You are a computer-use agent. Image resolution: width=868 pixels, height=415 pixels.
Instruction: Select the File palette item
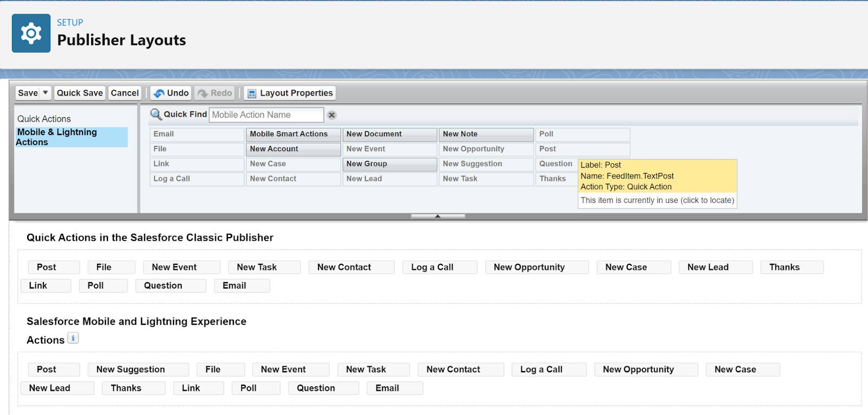(x=197, y=149)
